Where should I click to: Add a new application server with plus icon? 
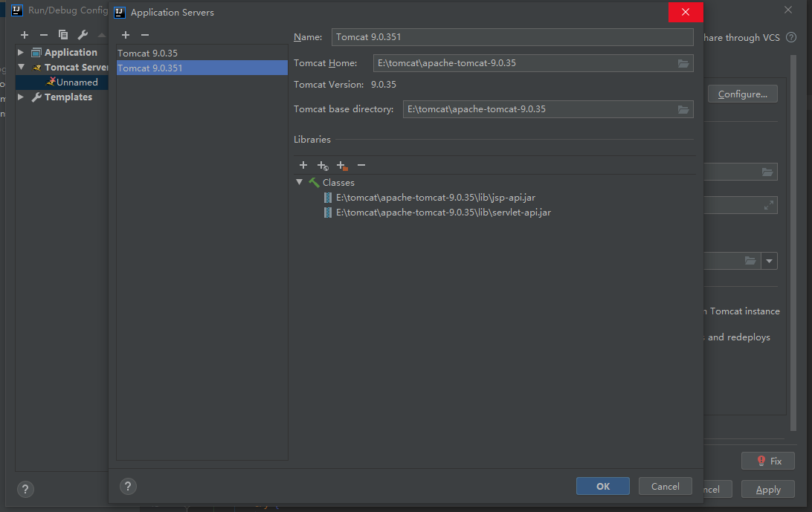pyautogui.click(x=126, y=35)
